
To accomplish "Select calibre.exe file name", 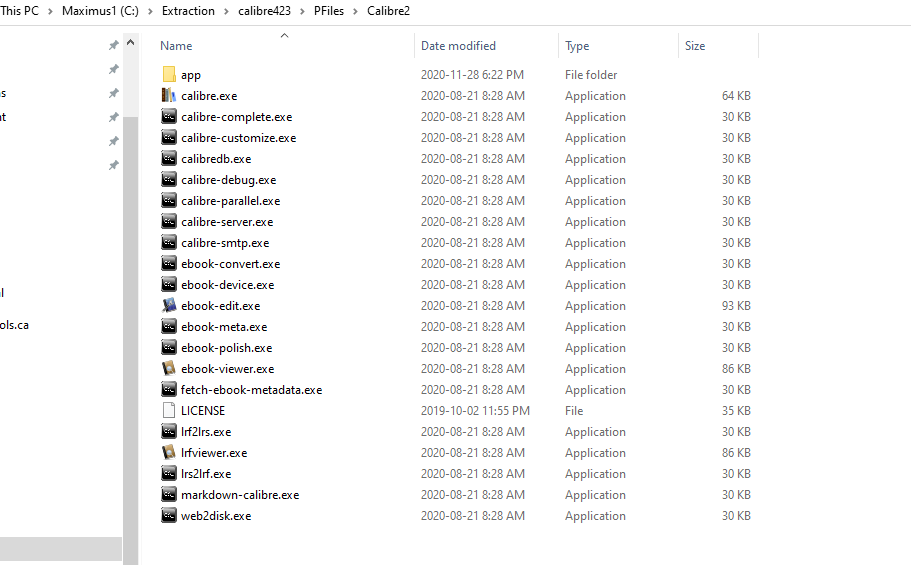I will coord(209,96).
